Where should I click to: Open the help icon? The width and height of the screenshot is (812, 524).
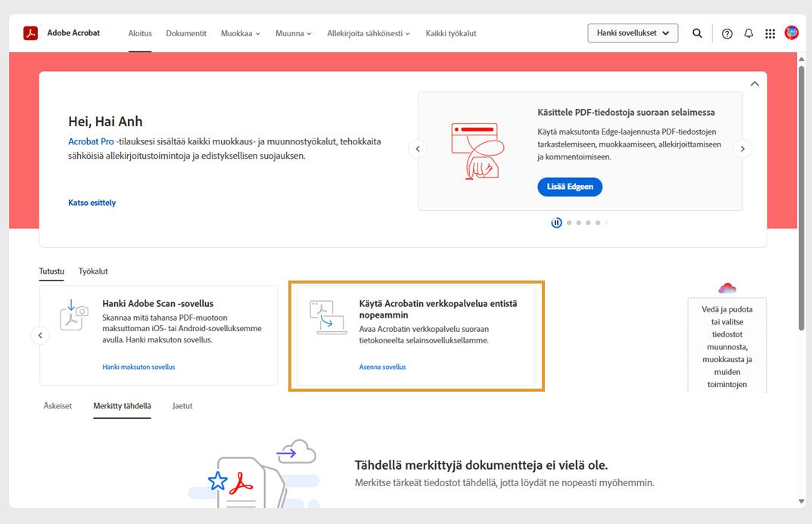[x=726, y=33]
